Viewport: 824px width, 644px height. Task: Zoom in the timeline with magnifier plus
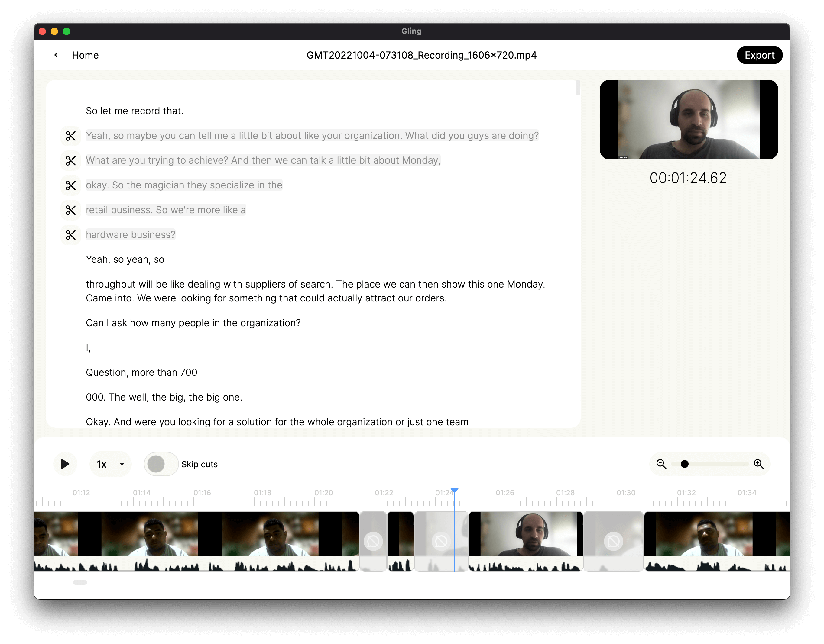click(x=759, y=464)
